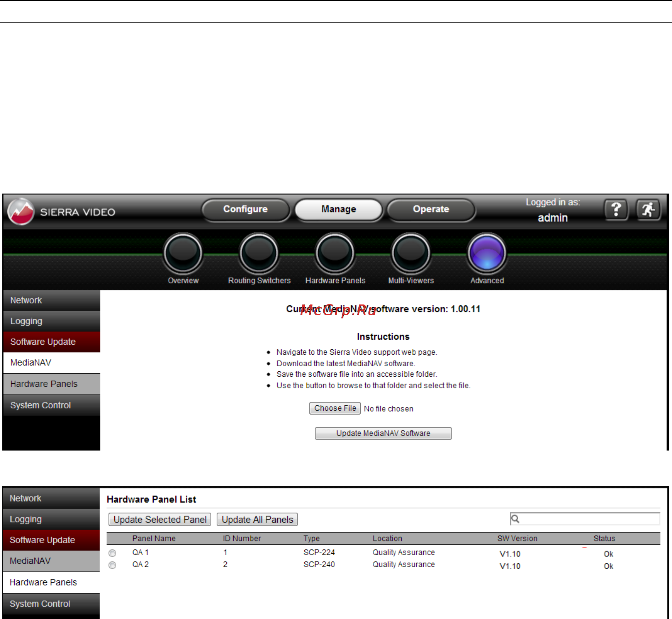672x619 pixels.
Task: Select the Hardware Panels round button
Action: 335,253
